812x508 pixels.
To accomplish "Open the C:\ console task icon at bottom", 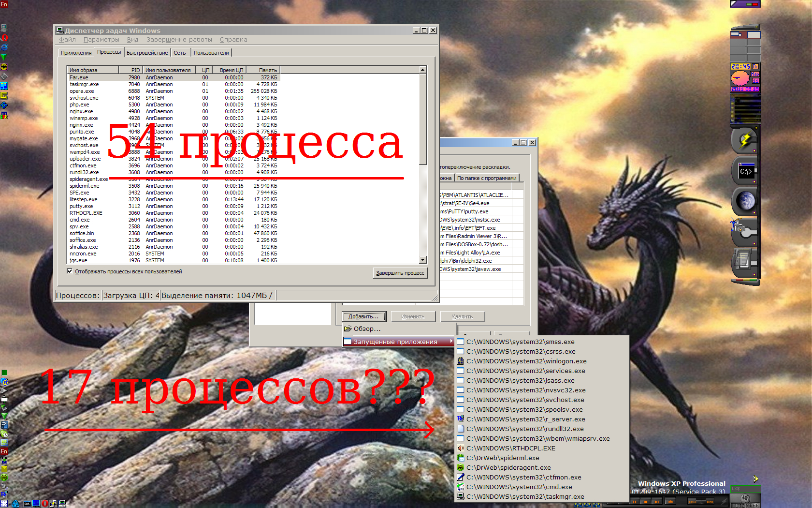I will coord(27,504).
